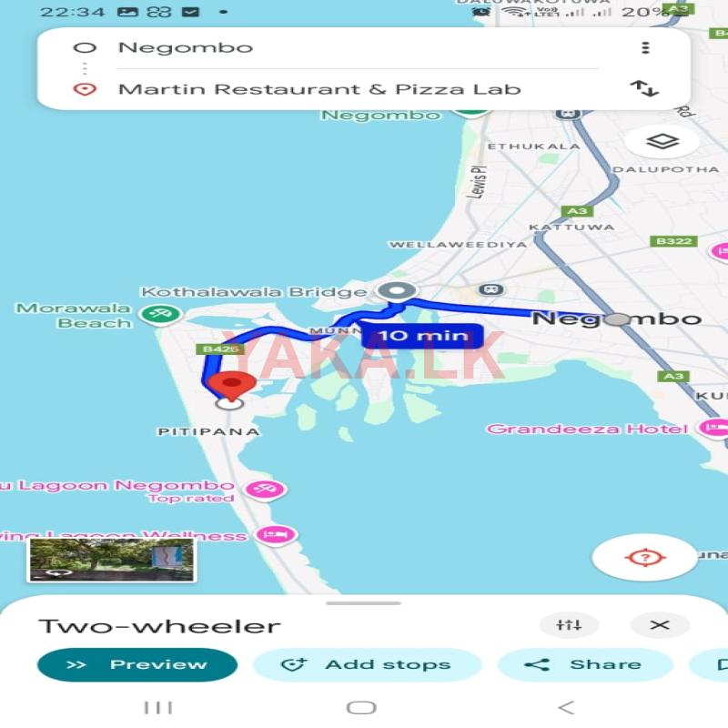Open route options sliders icon
The height and width of the screenshot is (728, 728).
click(x=569, y=625)
